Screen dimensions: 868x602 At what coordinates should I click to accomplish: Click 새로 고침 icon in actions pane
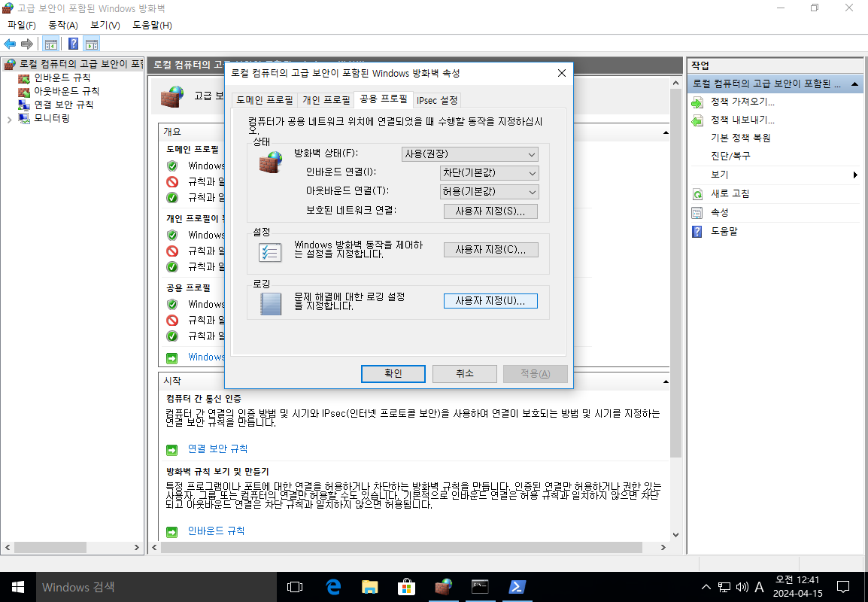[x=697, y=194]
